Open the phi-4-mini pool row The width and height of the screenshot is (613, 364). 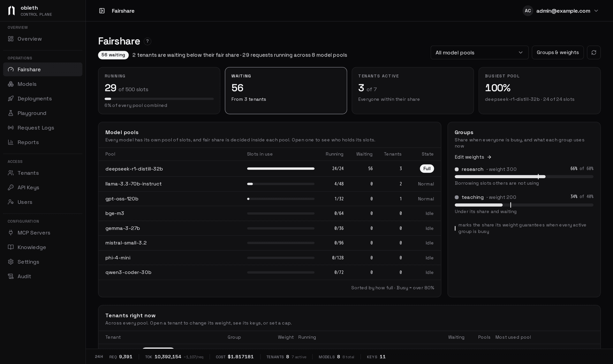coord(269,258)
